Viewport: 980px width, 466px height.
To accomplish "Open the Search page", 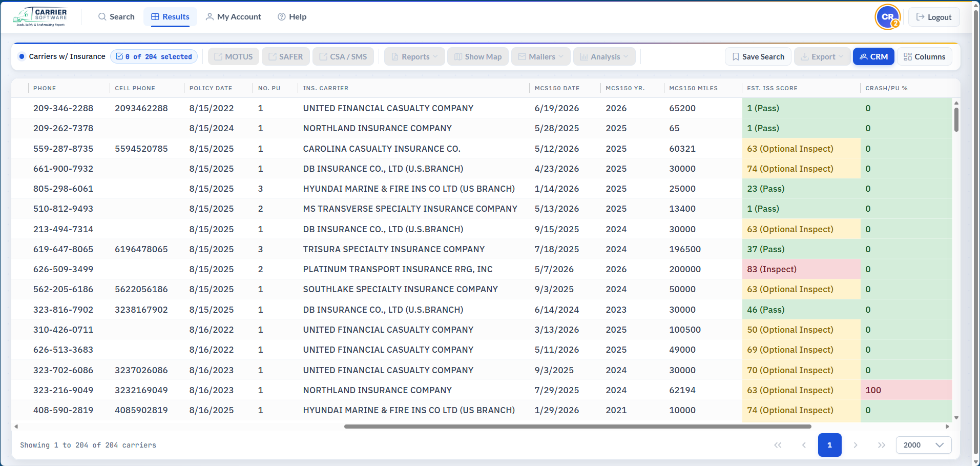I will tap(116, 17).
